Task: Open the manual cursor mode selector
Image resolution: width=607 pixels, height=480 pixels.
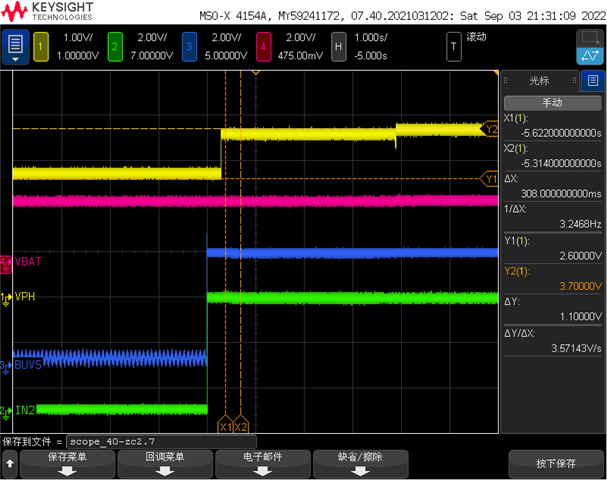Action: tap(552, 103)
